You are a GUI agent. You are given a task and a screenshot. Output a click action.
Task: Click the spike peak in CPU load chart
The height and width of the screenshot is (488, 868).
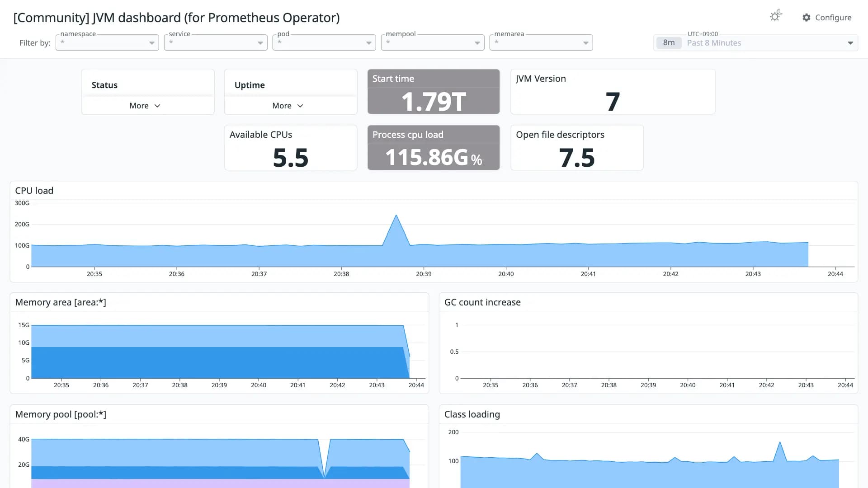[396, 216]
